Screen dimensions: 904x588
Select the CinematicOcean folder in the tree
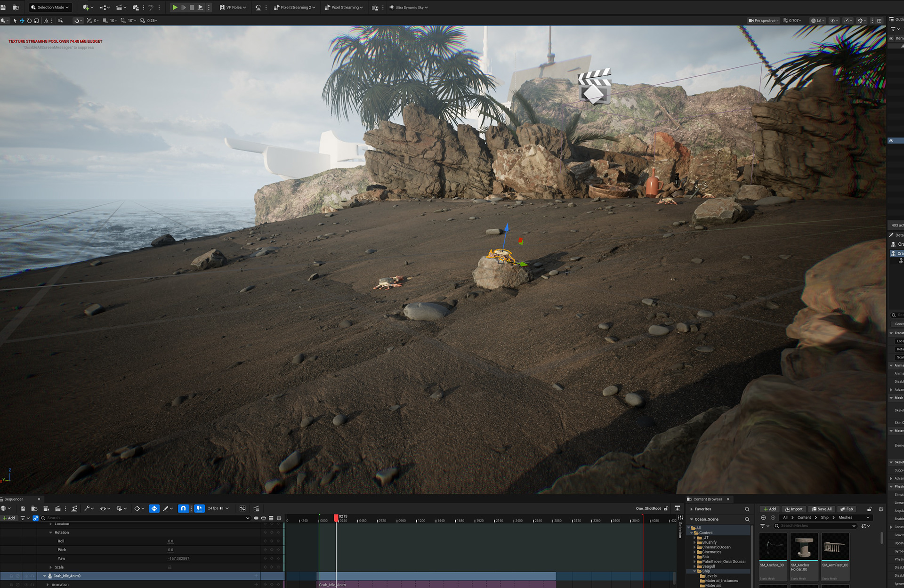(716, 547)
